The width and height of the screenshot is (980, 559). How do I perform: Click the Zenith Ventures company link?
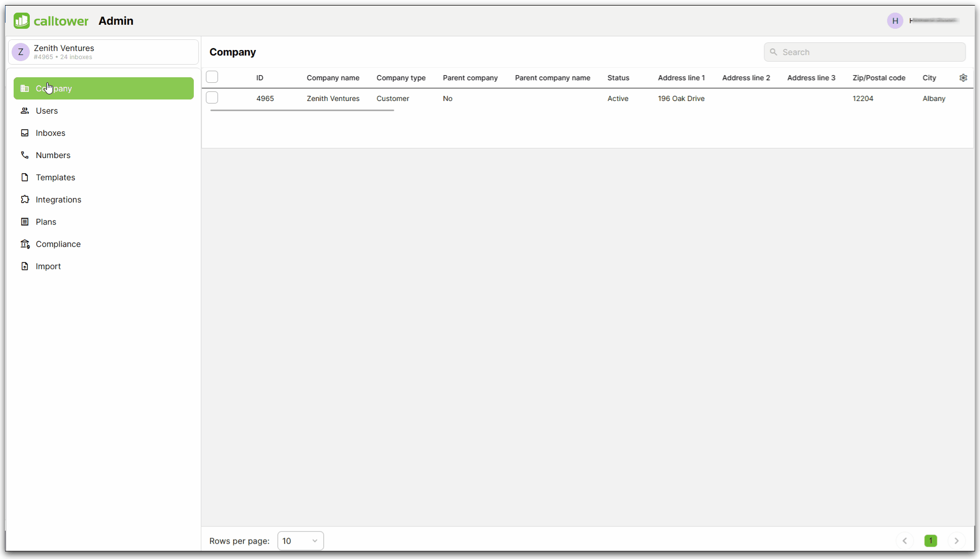pyautogui.click(x=333, y=98)
